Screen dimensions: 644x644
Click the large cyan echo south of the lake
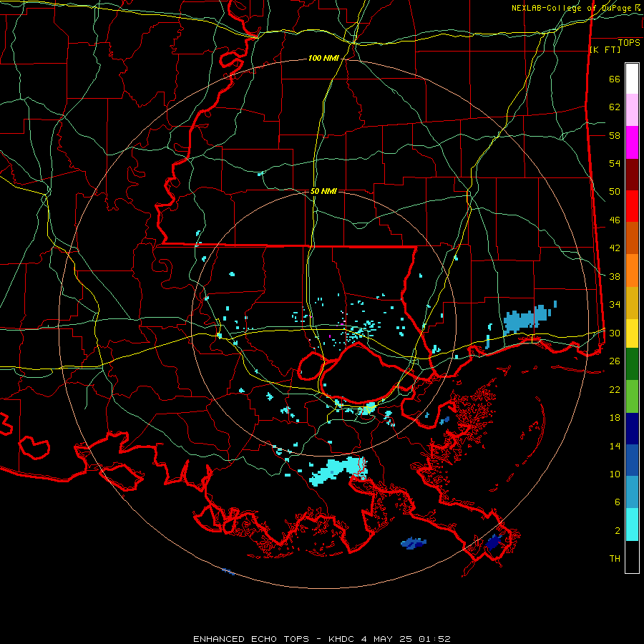coord(338,469)
